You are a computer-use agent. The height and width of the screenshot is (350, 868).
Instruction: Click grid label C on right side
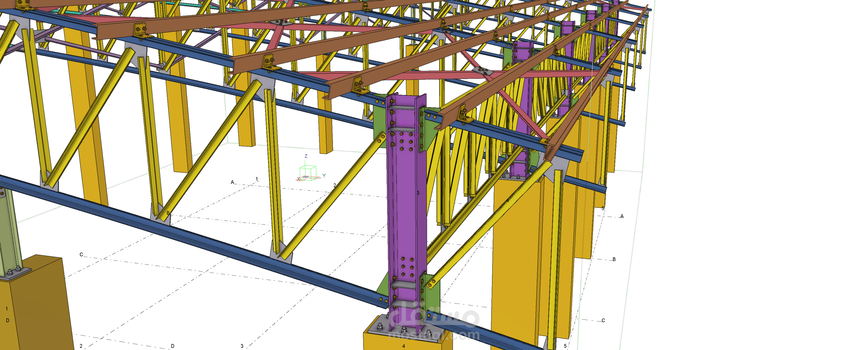click(x=603, y=320)
